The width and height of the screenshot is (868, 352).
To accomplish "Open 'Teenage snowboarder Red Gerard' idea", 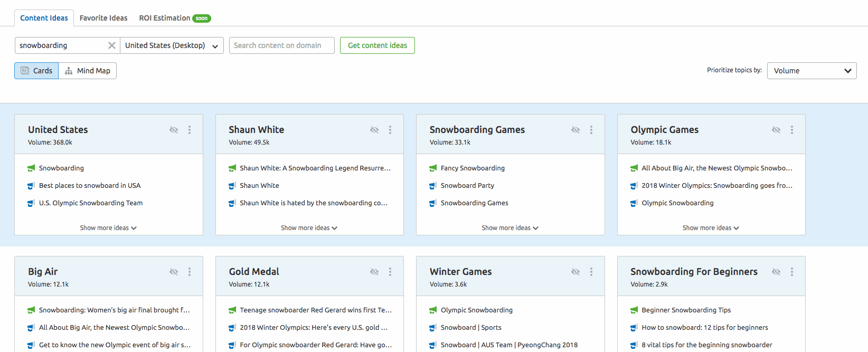I will click(x=316, y=310).
